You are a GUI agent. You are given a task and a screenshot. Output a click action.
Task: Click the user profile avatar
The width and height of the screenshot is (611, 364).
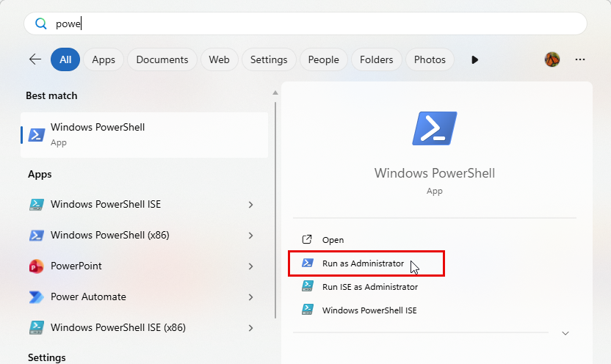point(552,59)
